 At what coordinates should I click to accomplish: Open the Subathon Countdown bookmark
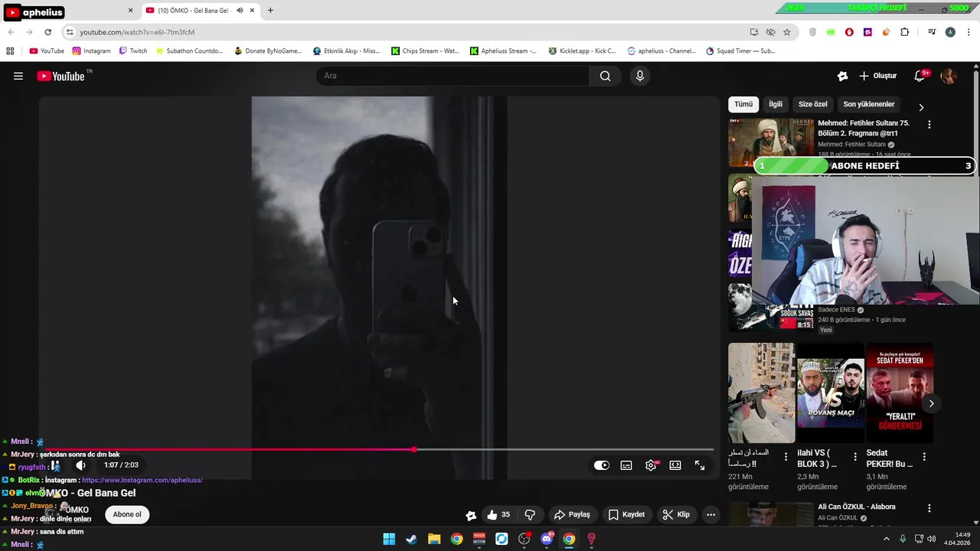pyautogui.click(x=189, y=51)
